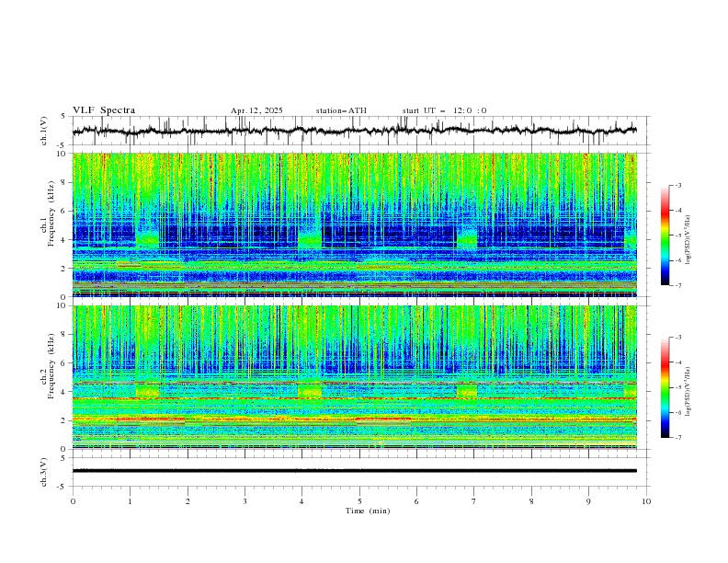Screen dimensions: 728x563
Task: Click the lower PSD color scale bar
Action: 665,387
